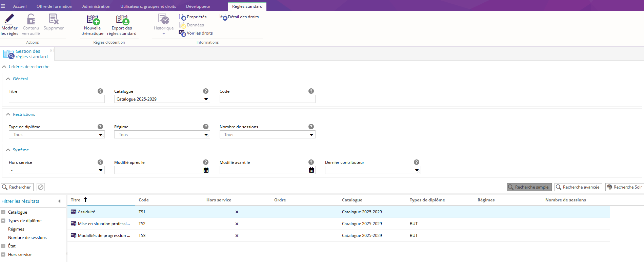Open the Catalogue dropdown

[x=206, y=99]
